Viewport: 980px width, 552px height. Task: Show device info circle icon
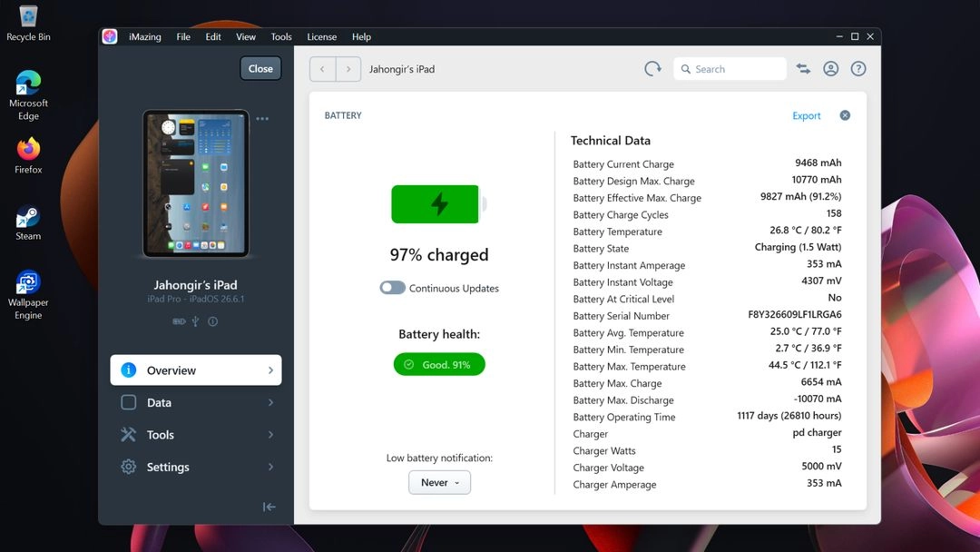(213, 321)
